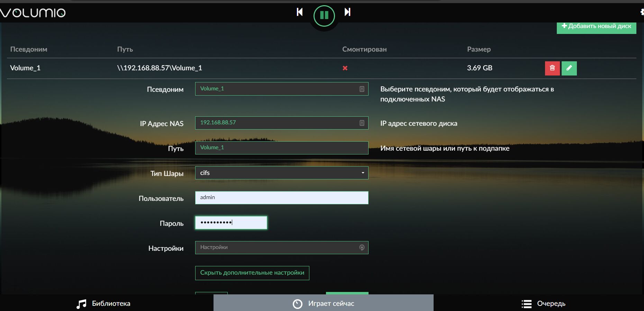Click the key icon in the Настройки field
The height and width of the screenshot is (311, 644).
pos(362,248)
